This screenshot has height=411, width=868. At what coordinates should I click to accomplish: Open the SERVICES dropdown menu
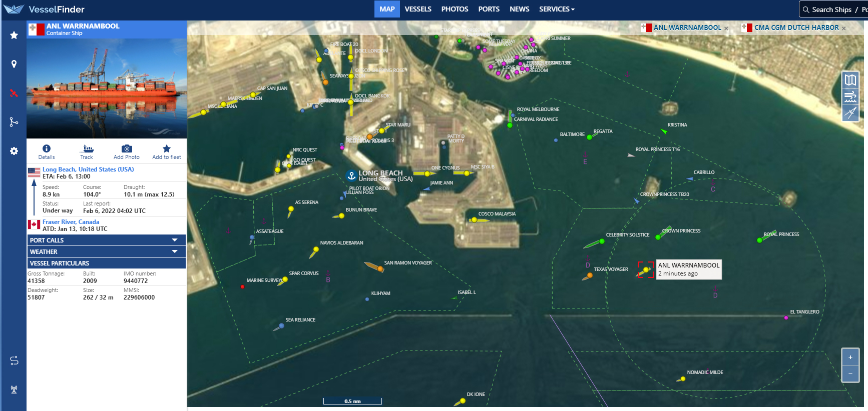click(x=557, y=9)
